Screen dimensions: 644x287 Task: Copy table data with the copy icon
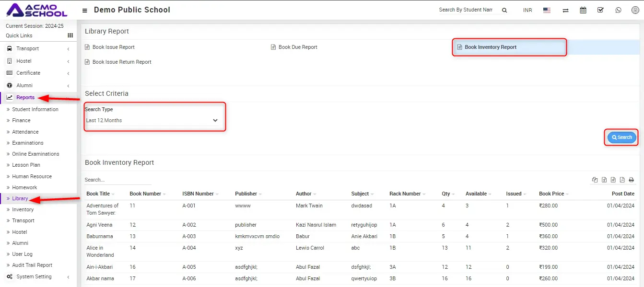595,180
